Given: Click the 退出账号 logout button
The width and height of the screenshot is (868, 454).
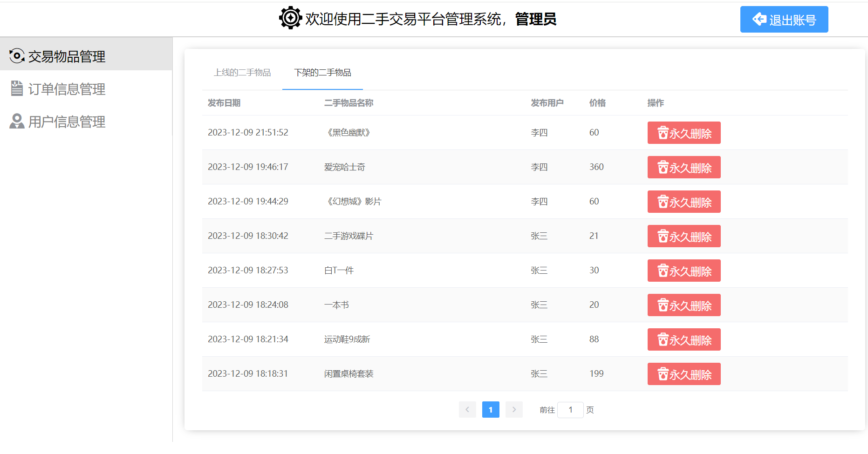Looking at the screenshot, I should 784,20.
